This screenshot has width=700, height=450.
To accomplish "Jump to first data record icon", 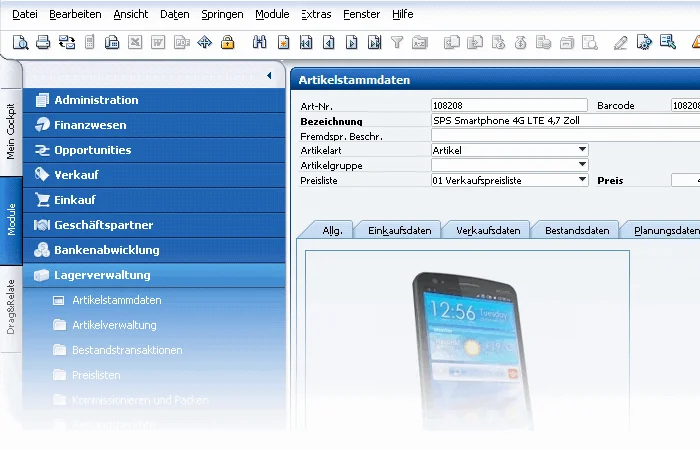I will pos(306,42).
